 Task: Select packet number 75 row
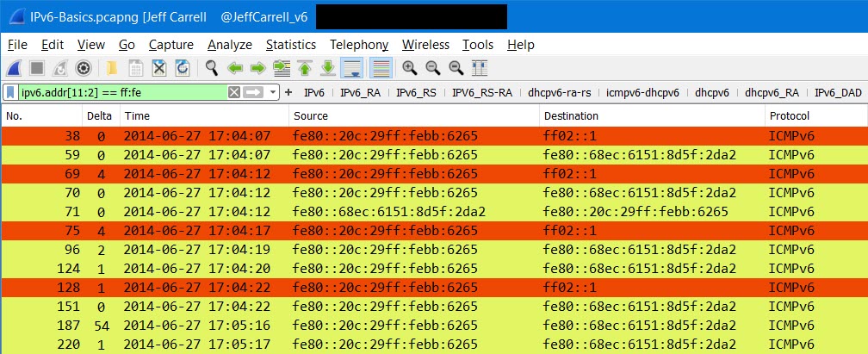pos(435,231)
